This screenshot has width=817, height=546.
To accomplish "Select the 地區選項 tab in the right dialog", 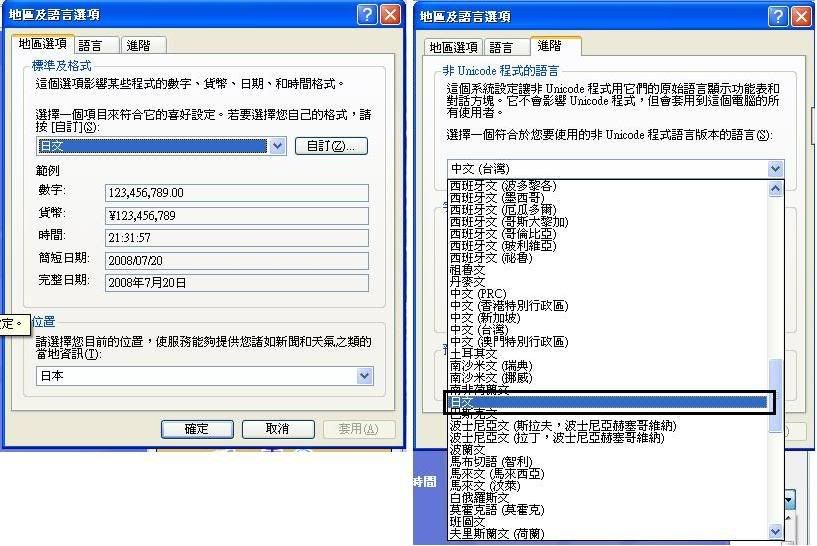I will point(453,47).
